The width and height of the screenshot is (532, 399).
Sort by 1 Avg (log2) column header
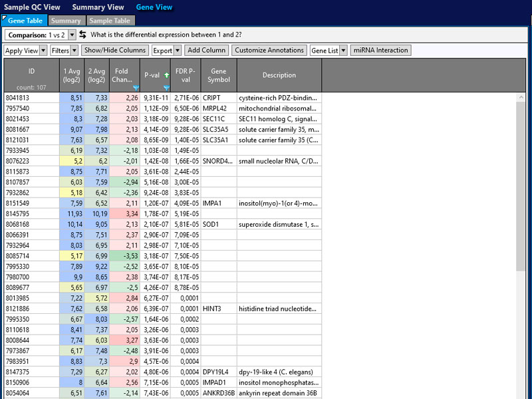point(72,75)
